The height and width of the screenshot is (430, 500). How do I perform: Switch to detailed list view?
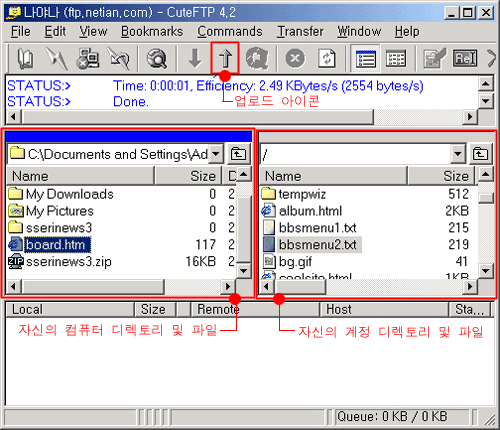click(365, 59)
